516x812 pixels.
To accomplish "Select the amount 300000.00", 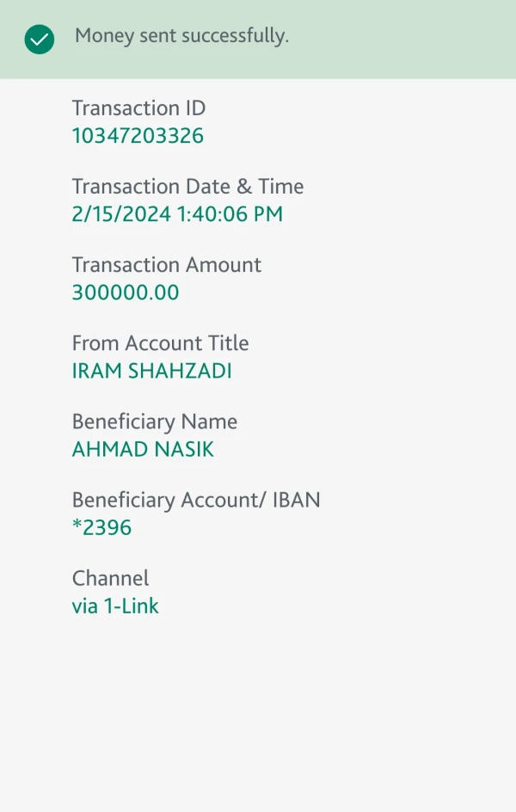I will pos(126,292).
